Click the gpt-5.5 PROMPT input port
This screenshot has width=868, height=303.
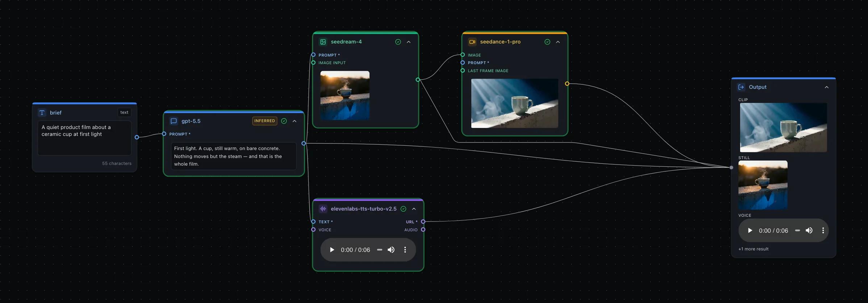coord(164,134)
